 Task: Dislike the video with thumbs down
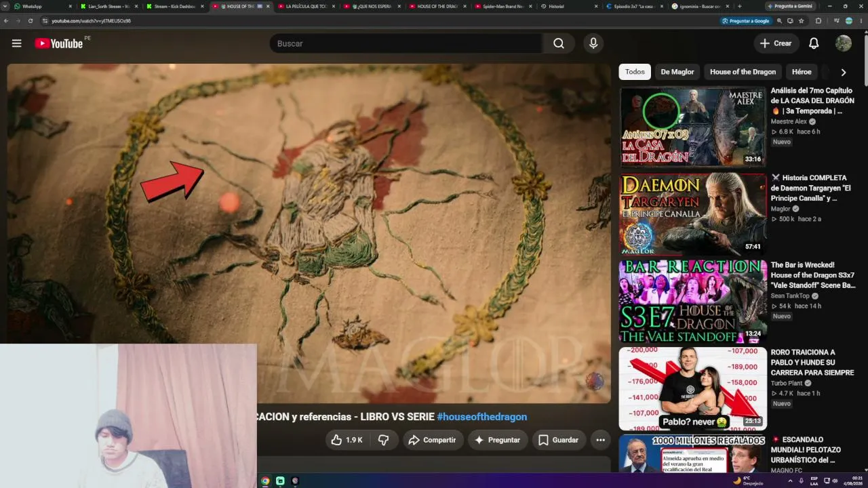384,440
